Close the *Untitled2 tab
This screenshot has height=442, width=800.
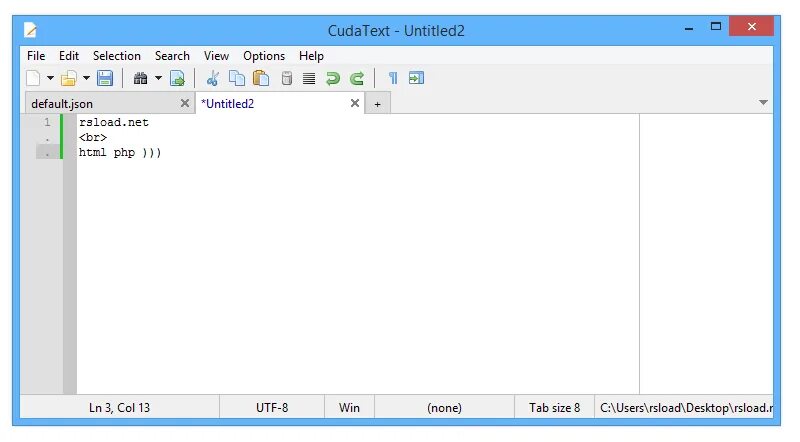click(x=355, y=104)
